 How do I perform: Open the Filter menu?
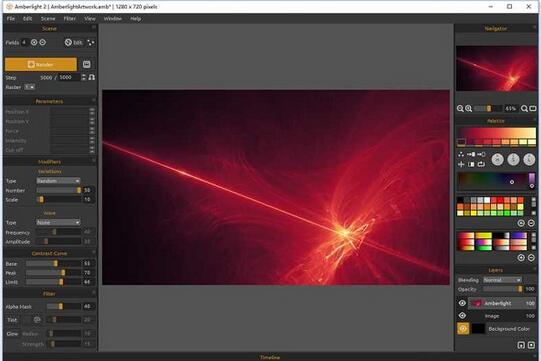69,19
